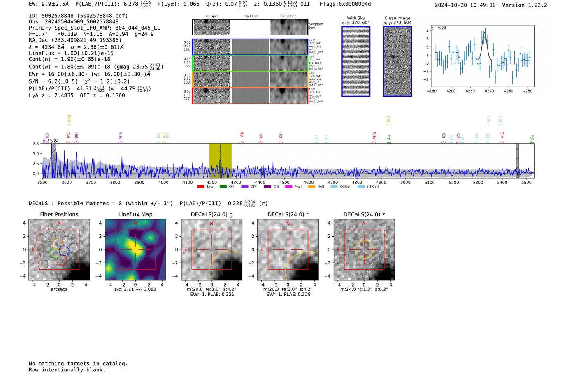Click the red-outlined fiber spectrum row

(x=250, y=95)
